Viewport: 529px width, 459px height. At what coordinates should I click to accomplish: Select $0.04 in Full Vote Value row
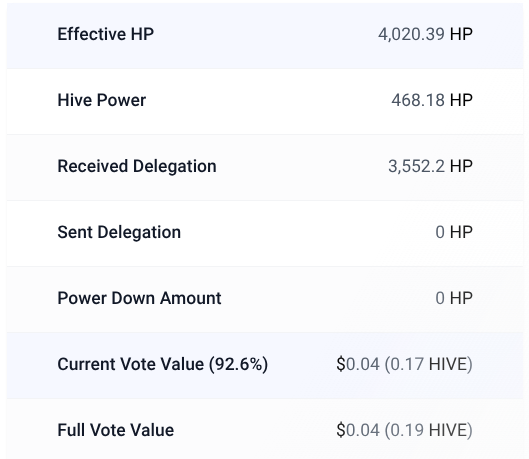tap(358, 430)
